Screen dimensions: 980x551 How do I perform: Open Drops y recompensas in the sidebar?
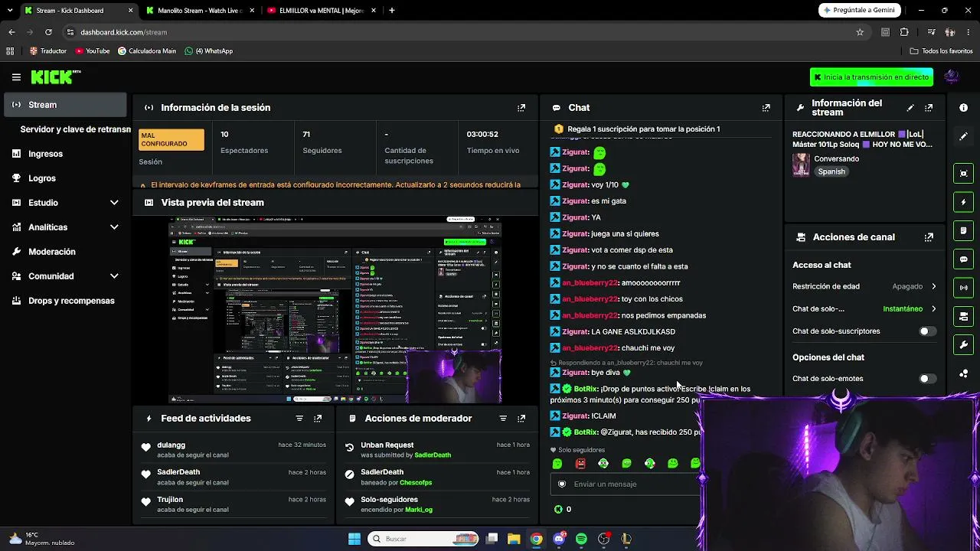pyautogui.click(x=65, y=301)
